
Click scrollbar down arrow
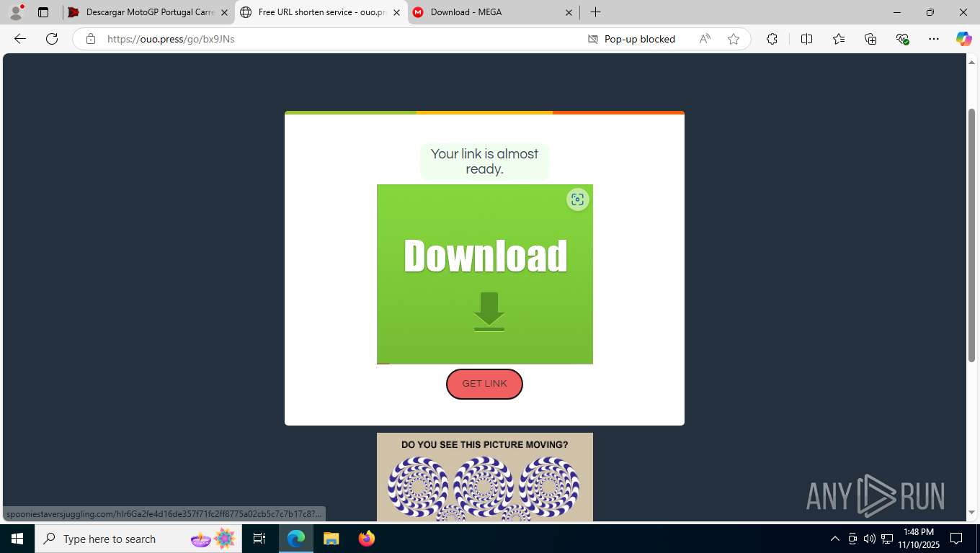coord(971,513)
